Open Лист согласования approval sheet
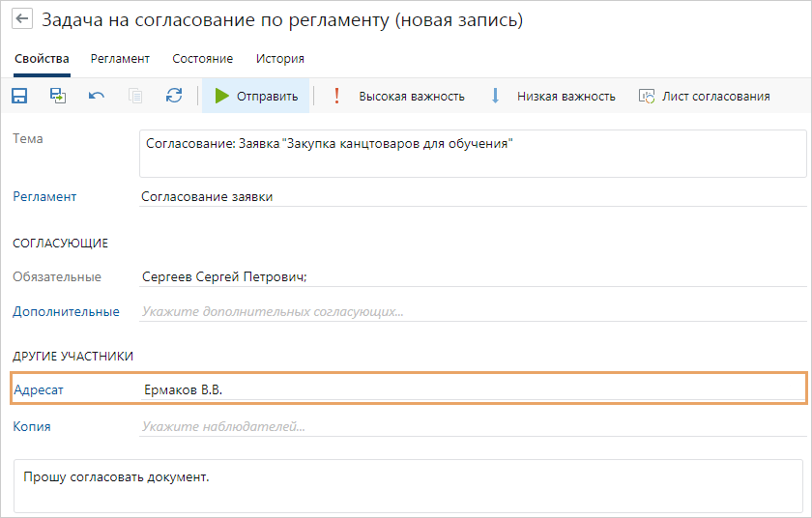This screenshot has width=812, height=518. (x=704, y=96)
